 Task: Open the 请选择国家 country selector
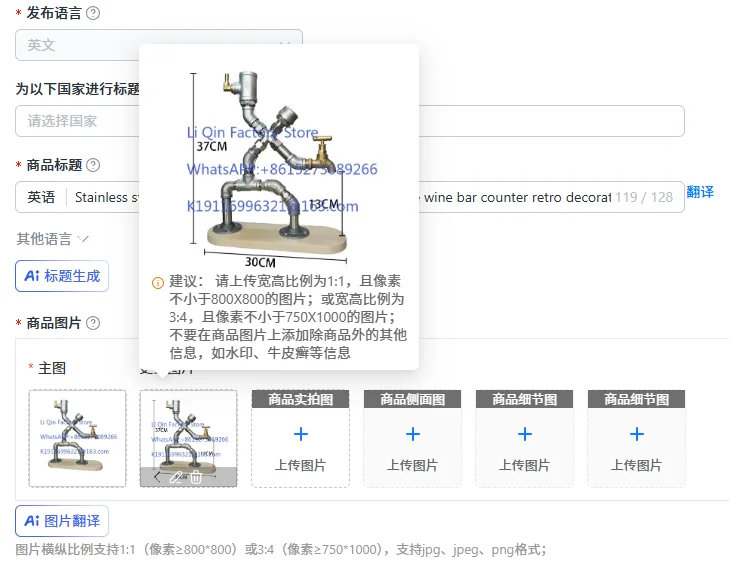(350, 121)
